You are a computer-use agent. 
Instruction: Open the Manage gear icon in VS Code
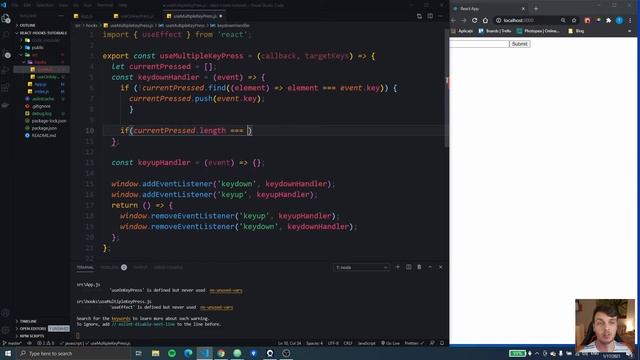coord(6,330)
